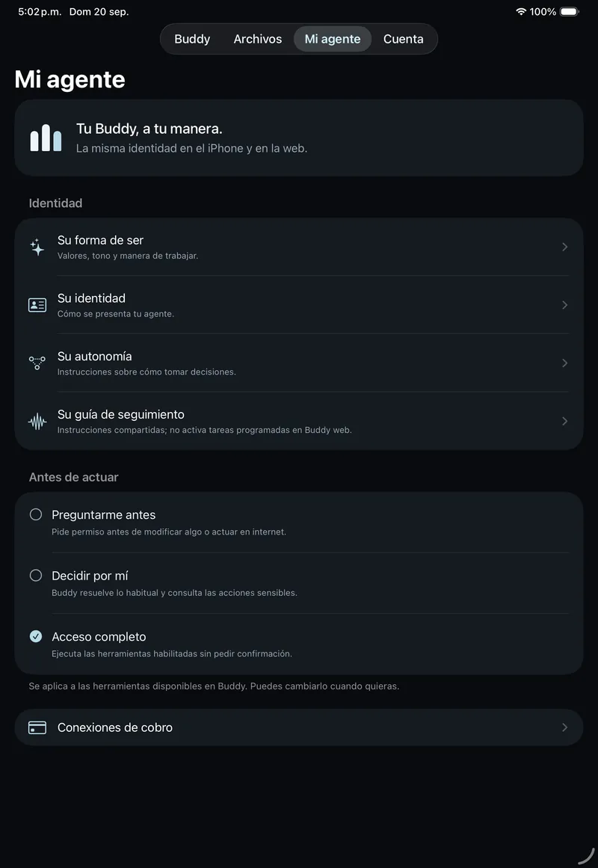The width and height of the screenshot is (598, 868).
Task: Click the Wi-Fi status icon
Action: [x=520, y=12]
